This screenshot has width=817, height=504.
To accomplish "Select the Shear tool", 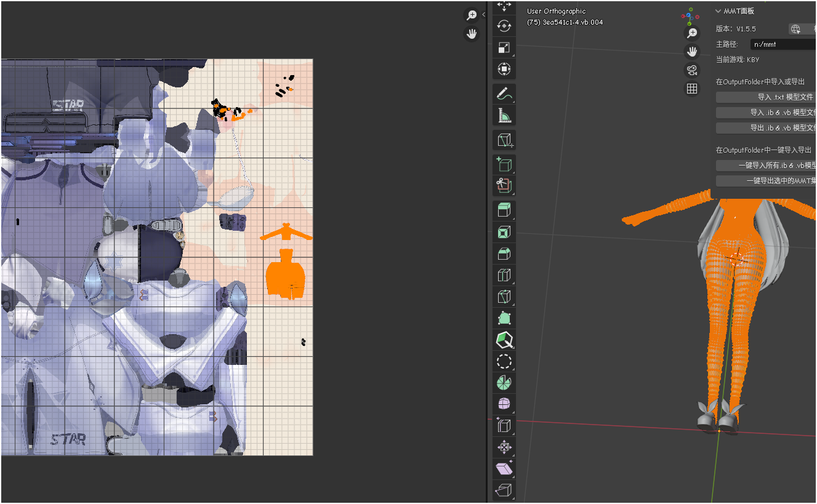I will tap(504, 468).
